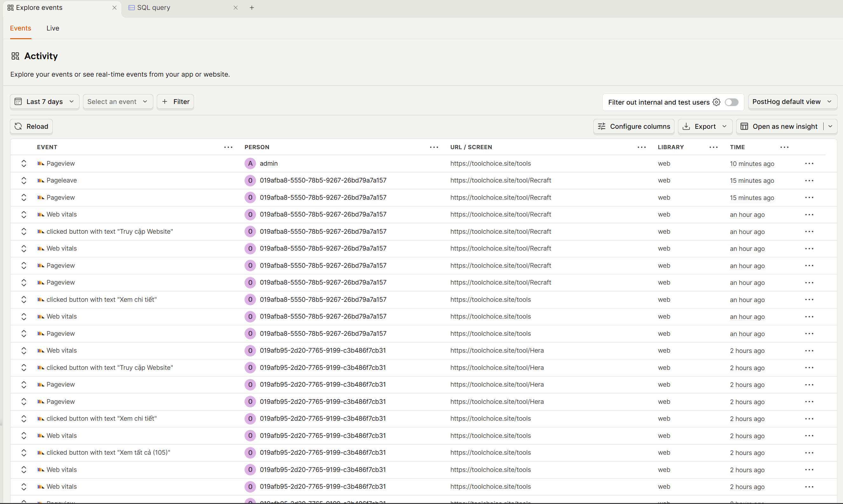This screenshot has width=843, height=504.
Task: Click the plus icon to open new tab
Action: 252,8
